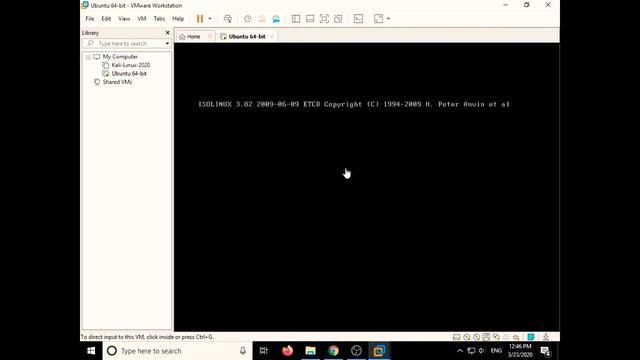This screenshot has width=640, height=360.
Task: Open the console view icon
Action: tap(358, 19)
